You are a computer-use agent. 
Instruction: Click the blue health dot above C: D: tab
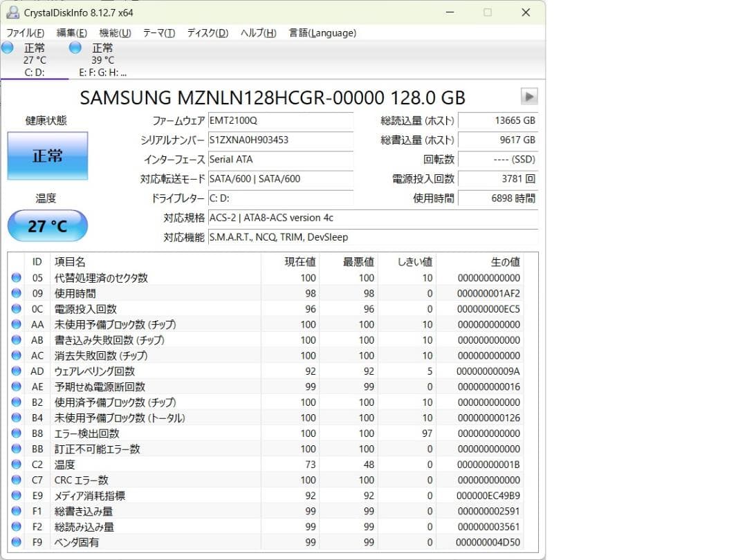point(7,47)
